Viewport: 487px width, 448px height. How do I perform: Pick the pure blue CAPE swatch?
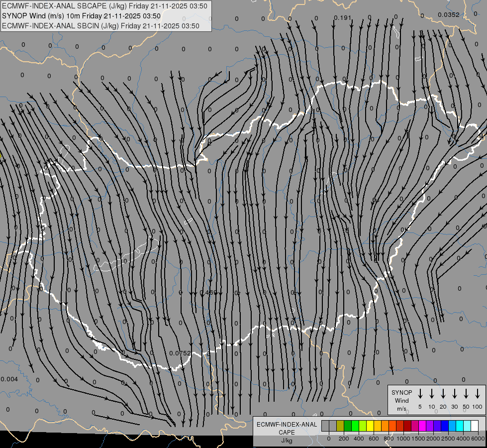coord(445,426)
